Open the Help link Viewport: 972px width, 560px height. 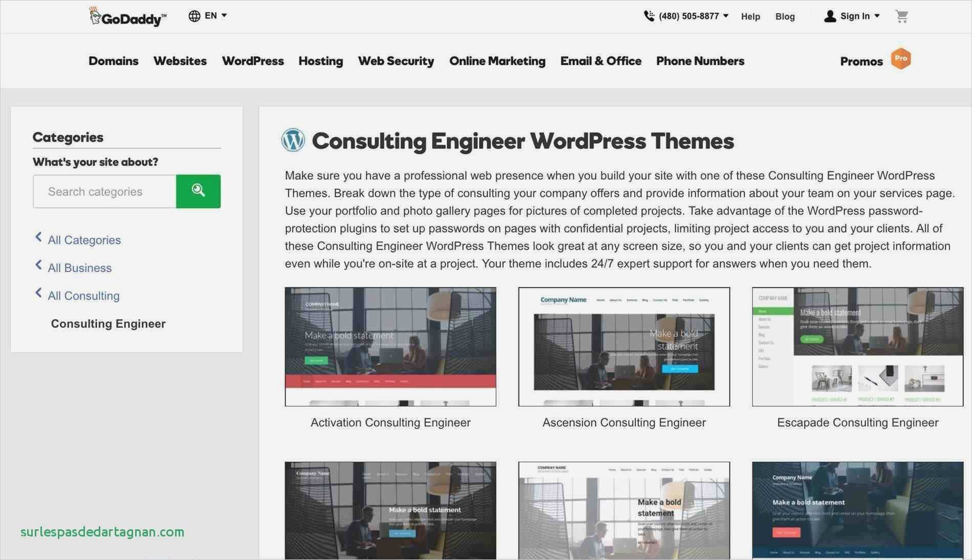point(750,16)
